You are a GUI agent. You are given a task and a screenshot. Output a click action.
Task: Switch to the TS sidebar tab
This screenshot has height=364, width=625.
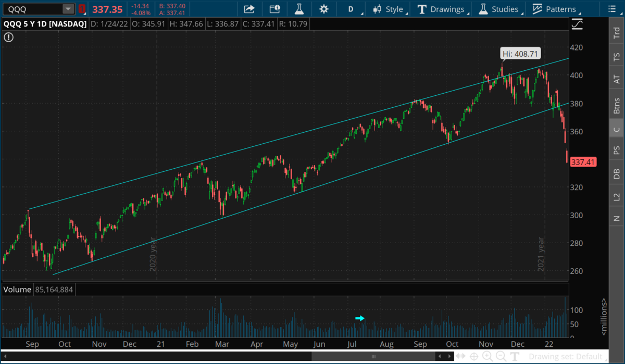coord(617,57)
